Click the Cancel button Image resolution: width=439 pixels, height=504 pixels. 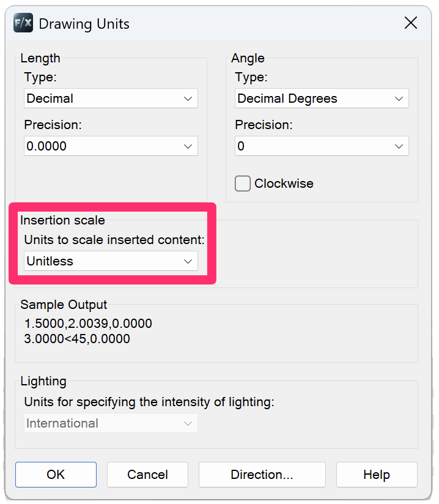[147, 475]
